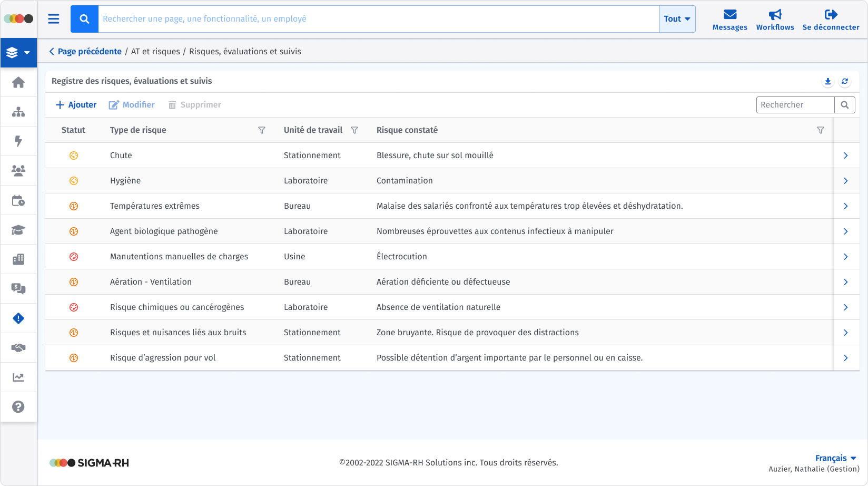Click the home icon in sidebar

pyautogui.click(x=18, y=82)
